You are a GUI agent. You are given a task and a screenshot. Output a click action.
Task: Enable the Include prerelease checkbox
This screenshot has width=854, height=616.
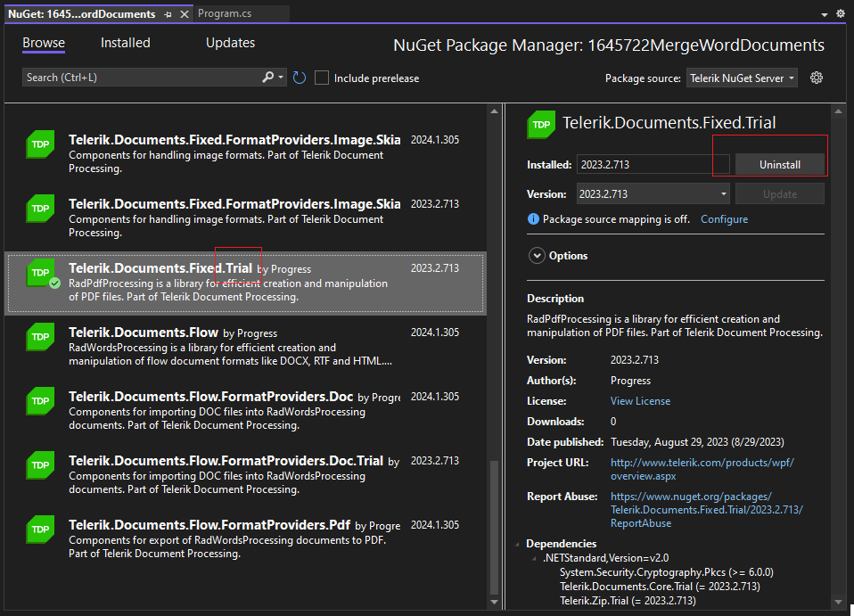(322, 78)
